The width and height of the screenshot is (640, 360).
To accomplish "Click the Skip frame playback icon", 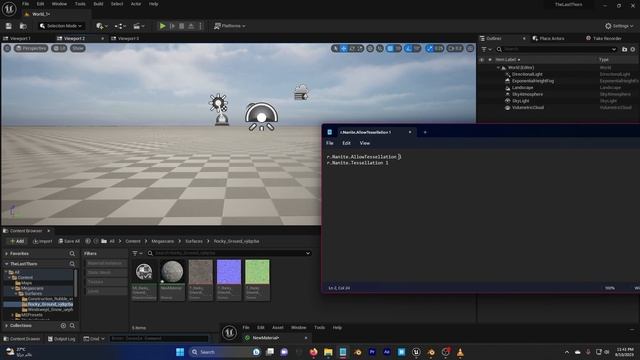I will pyautogui.click(x=172, y=26).
